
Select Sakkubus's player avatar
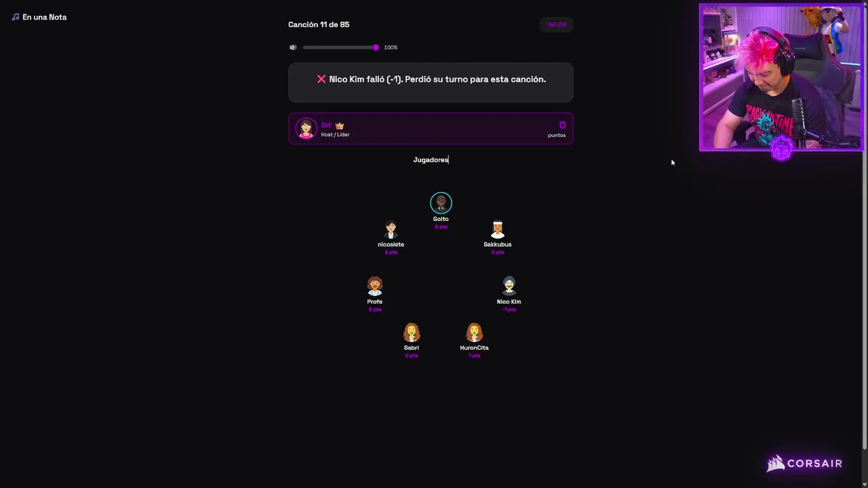[498, 229]
